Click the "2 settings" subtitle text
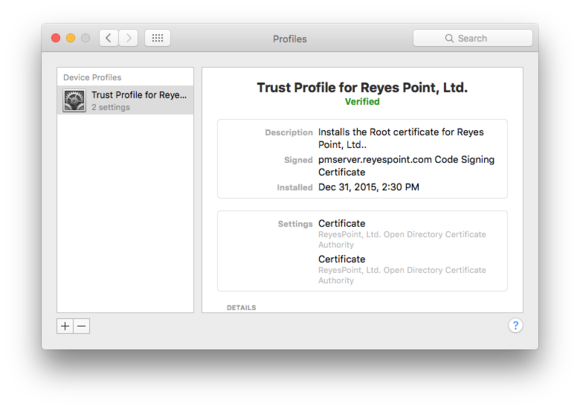 (111, 107)
